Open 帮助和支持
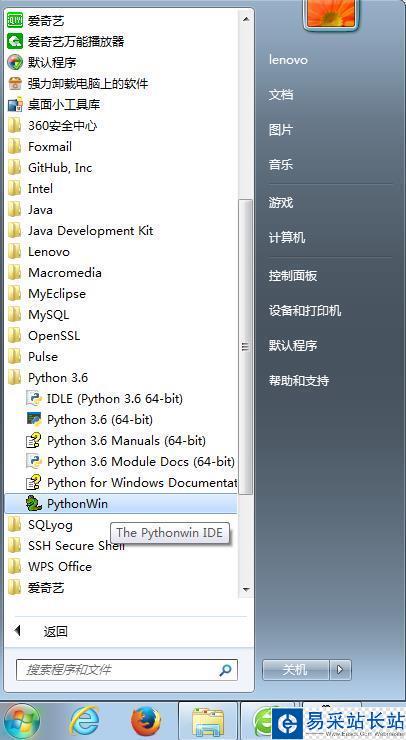The height and width of the screenshot is (740, 406). coord(299,380)
